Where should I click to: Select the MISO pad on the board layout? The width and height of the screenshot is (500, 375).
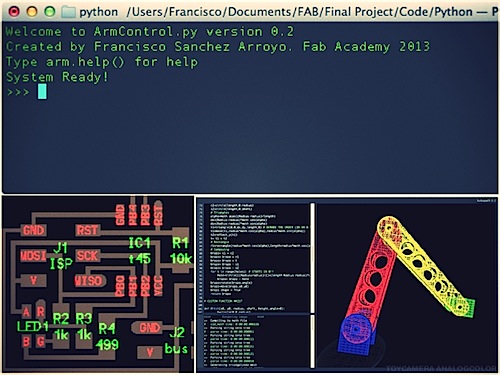point(89,281)
